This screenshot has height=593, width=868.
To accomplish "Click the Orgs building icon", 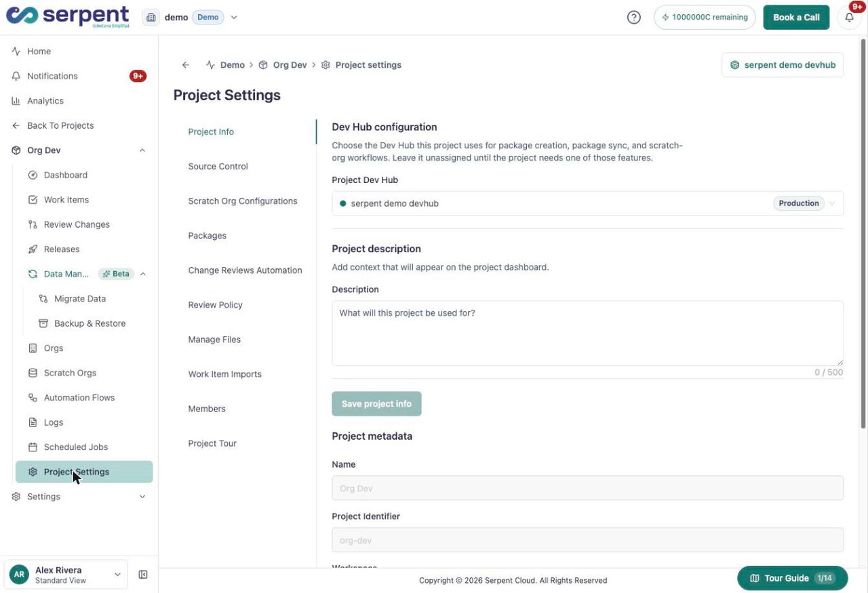I will point(33,348).
